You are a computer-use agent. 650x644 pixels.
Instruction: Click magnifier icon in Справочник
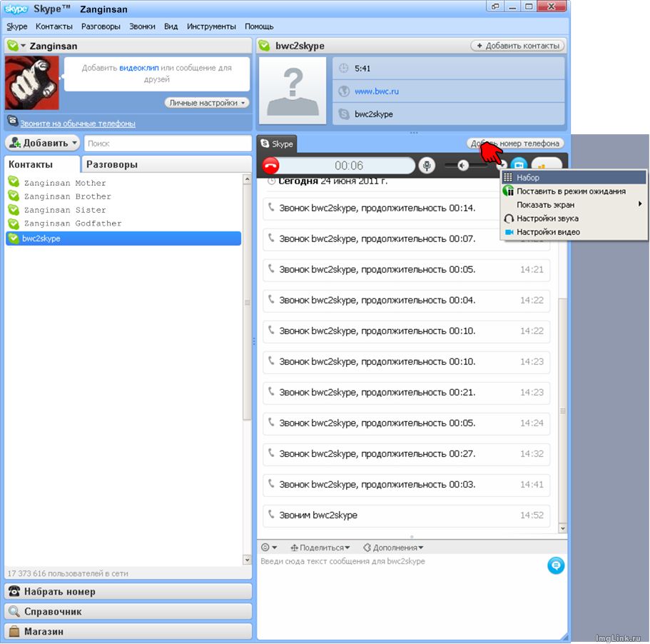pos(14,611)
